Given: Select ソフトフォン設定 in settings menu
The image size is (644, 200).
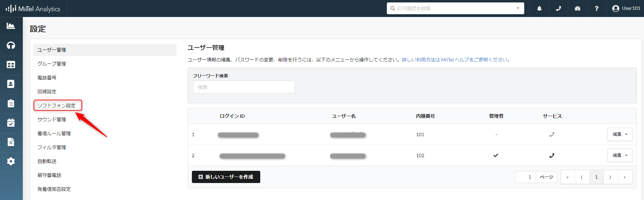Looking at the screenshot, I should [57, 106].
